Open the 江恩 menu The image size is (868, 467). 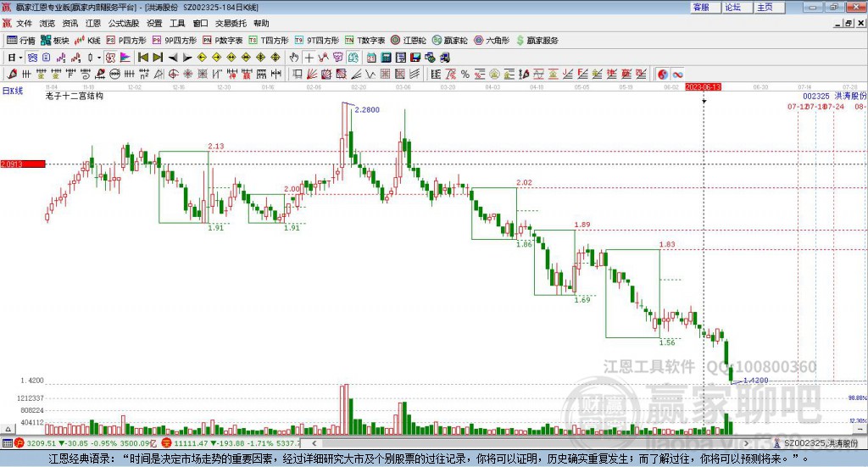(x=93, y=23)
